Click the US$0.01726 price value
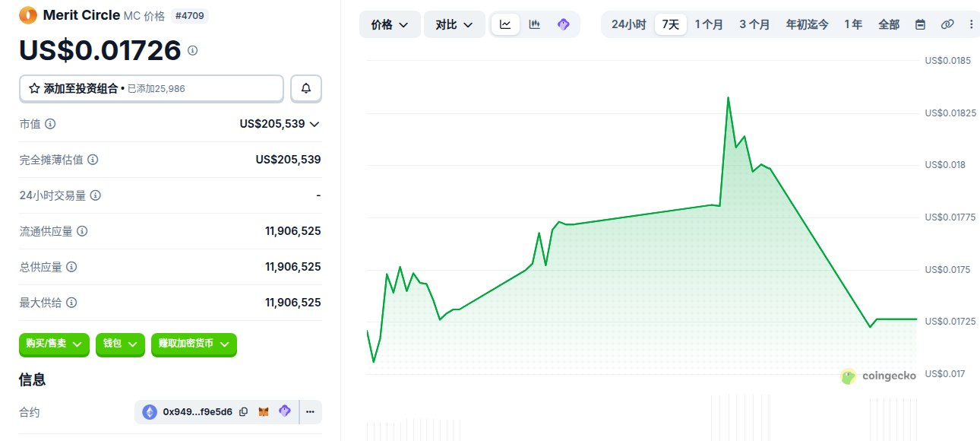The image size is (980, 441). (x=100, y=49)
